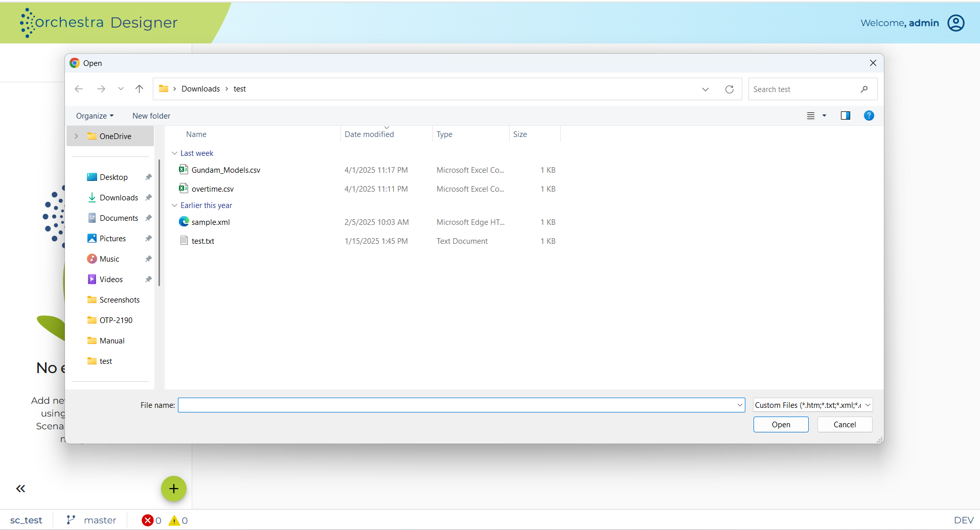Collapse the Earlier this year group
The width and height of the screenshot is (980, 530).
pos(174,205)
